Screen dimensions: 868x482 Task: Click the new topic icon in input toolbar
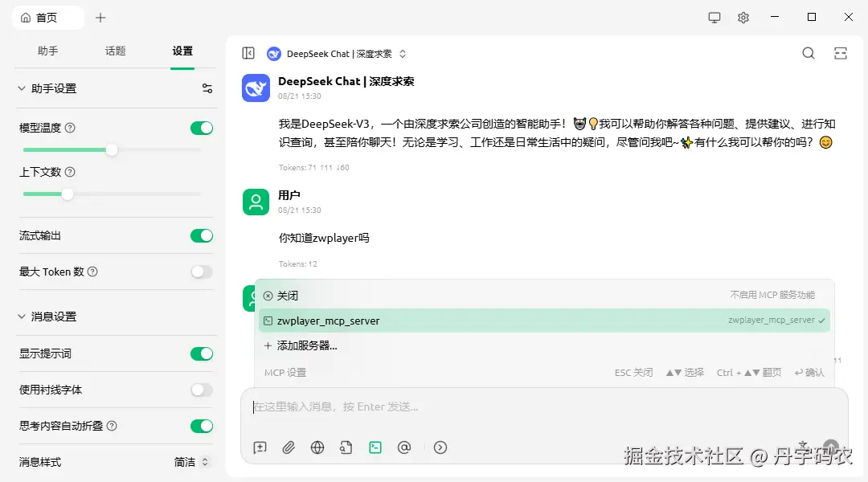(260, 447)
